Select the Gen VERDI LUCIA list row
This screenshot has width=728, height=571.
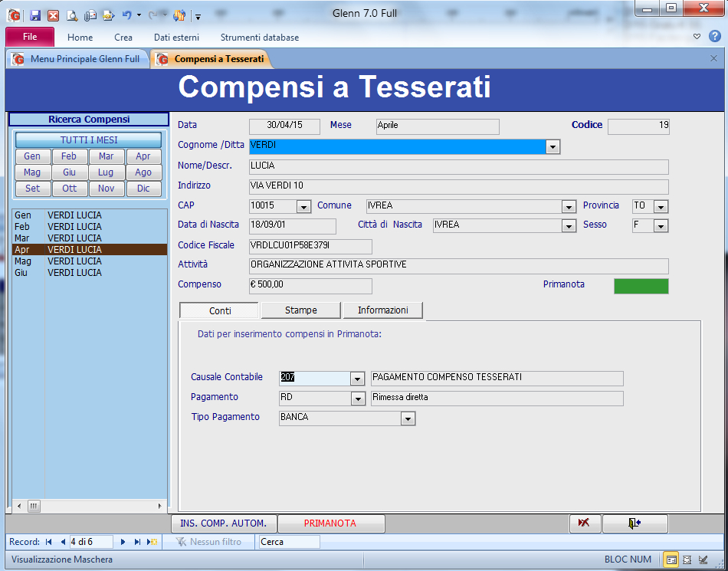pyautogui.click(x=89, y=215)
